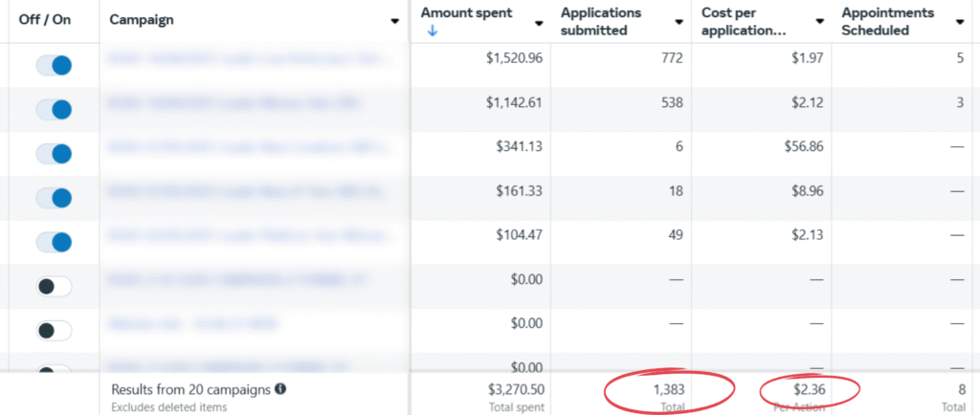The width and height of the screenshot is (980, 415).
Task: Open the campaign name with 772 applications
Action: [x=247, y=59]
